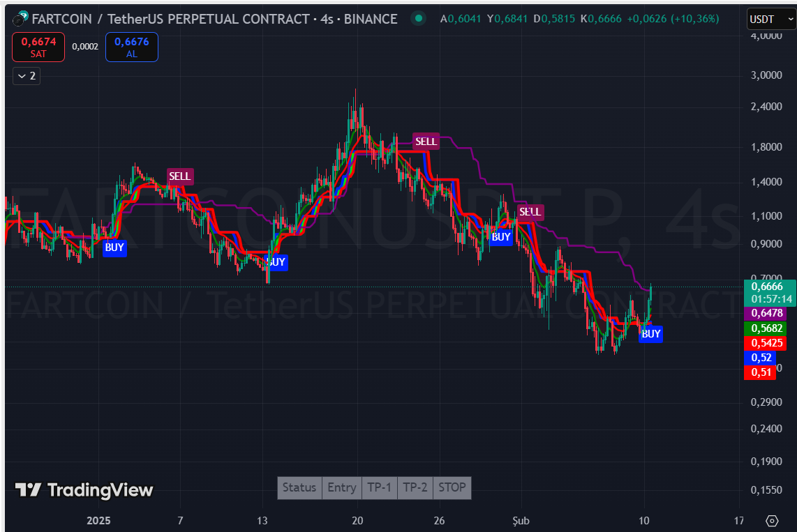Click the TP-1 table header cell
This screenshot has height=532, width=797.
click(x=379, y=488)
